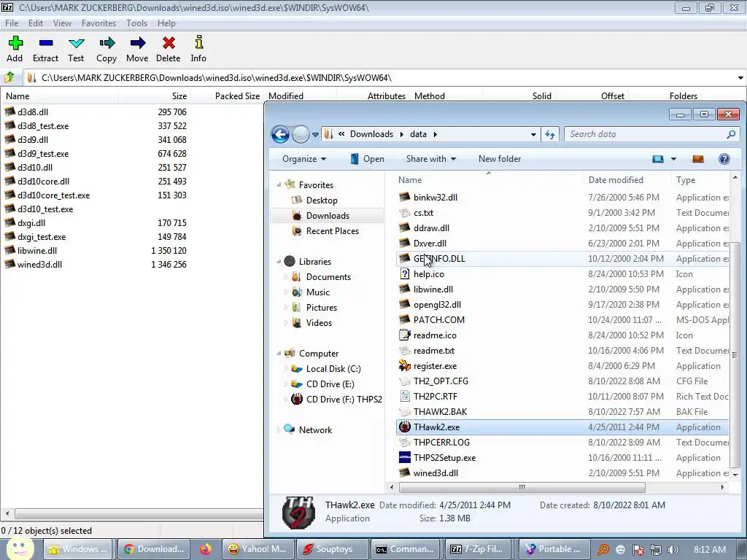747x560 pixels.
Task: Click the Test toolbar icon in 7-Zip
Action: (x=76, y=43)
